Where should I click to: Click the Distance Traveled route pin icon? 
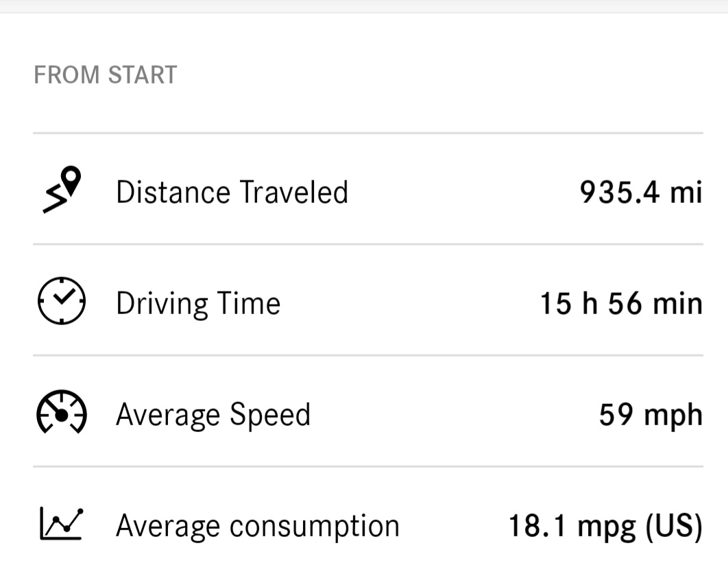[x=62, y=190]
